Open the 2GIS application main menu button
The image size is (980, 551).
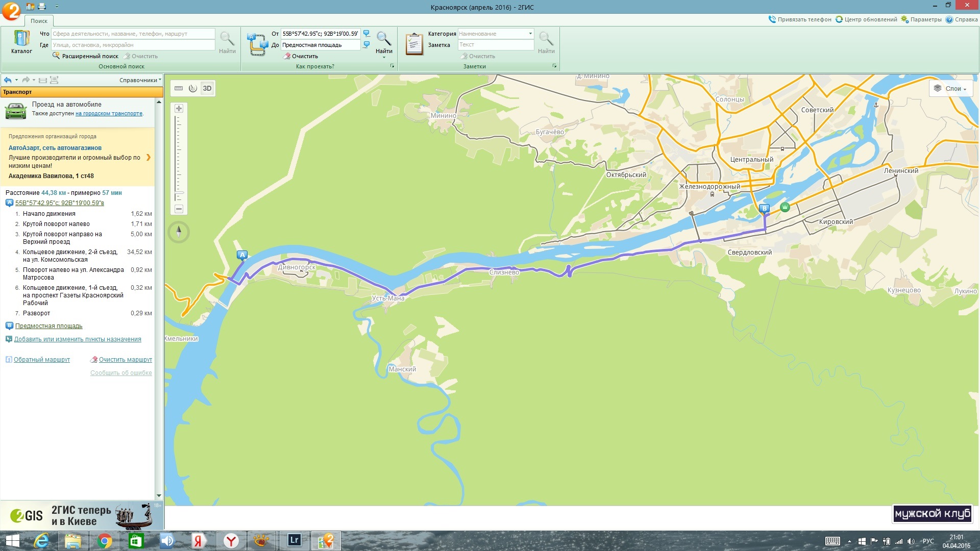click(x=11, y=11)
